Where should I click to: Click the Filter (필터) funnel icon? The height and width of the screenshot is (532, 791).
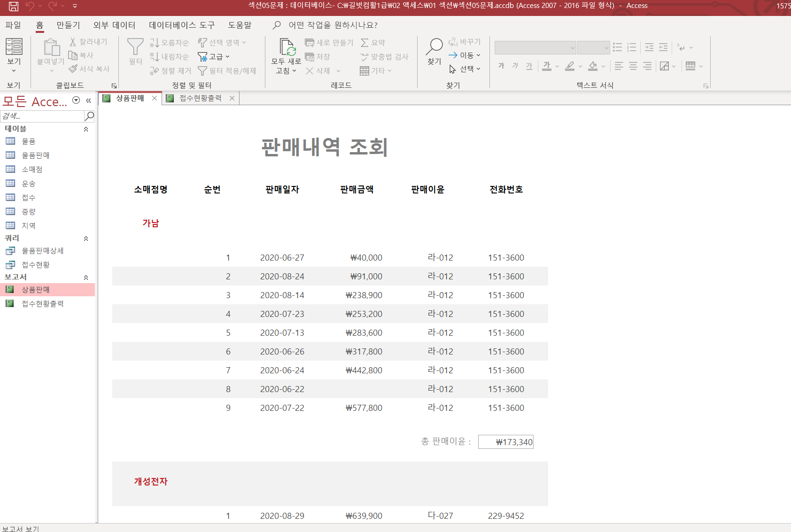point(135,47)
